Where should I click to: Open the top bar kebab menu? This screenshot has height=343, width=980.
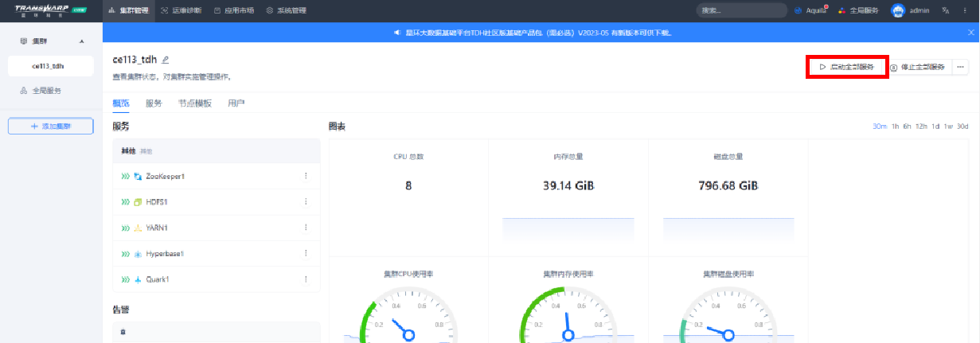[966, 11]
